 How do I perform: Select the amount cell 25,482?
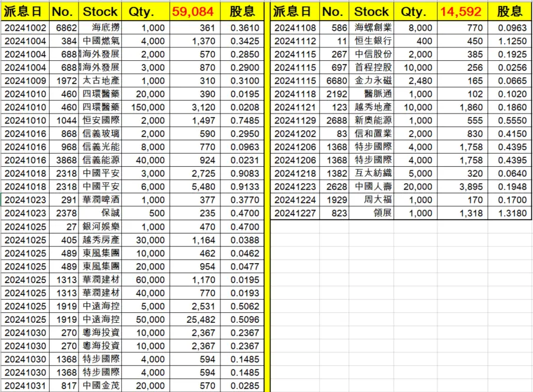(195, 320)
